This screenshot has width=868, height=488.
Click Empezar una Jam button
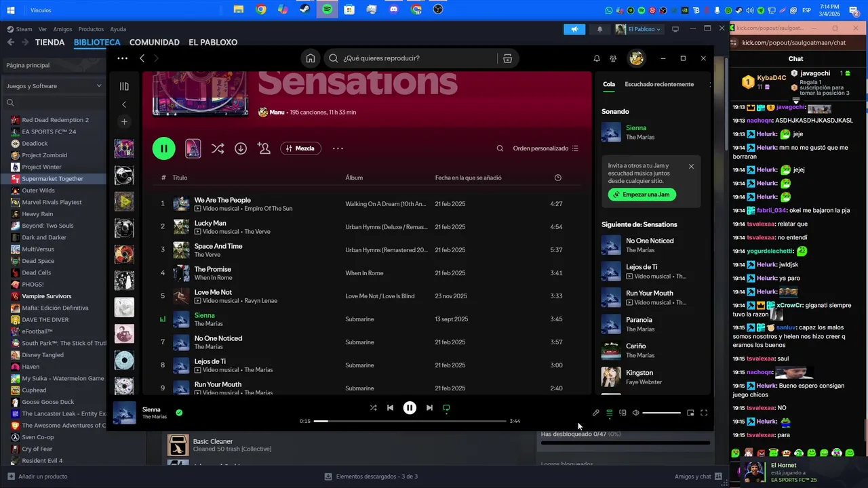(642, 195)
